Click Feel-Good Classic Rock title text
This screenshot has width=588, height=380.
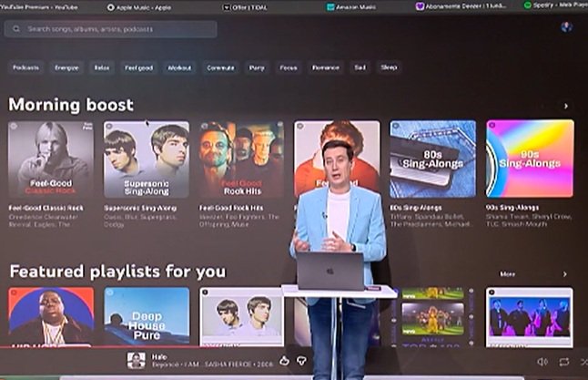point(46,208)
